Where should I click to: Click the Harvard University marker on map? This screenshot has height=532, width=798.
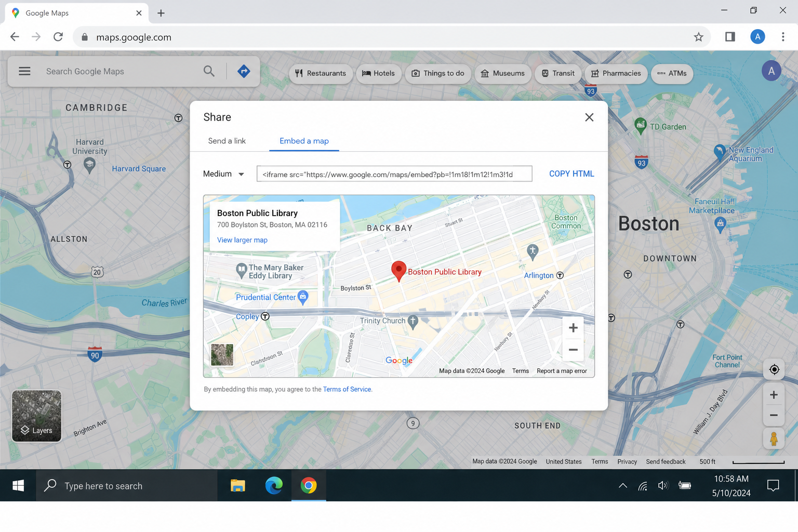coord(89,165)
